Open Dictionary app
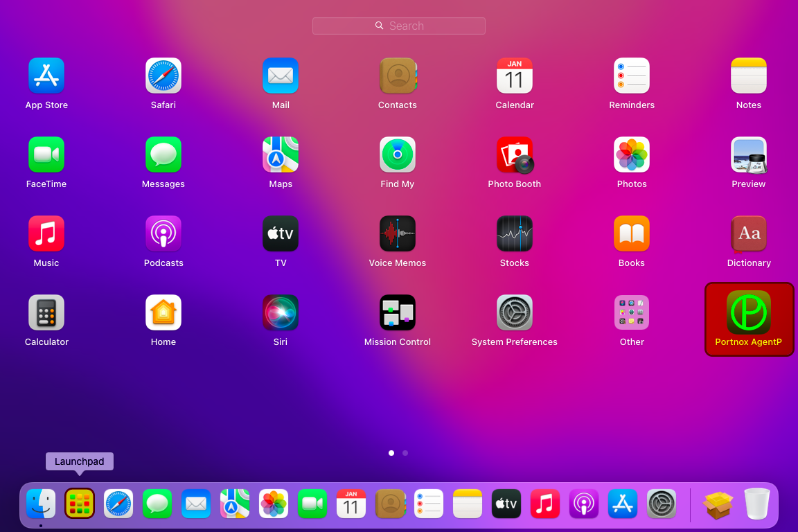This screenshot has width=798, height=532. (749, 233)
